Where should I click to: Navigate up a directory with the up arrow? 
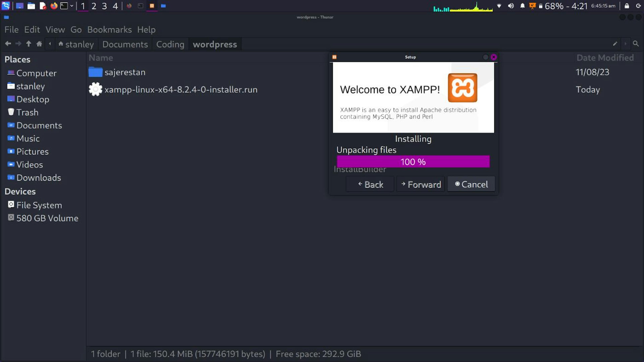(x=29, y=43)
